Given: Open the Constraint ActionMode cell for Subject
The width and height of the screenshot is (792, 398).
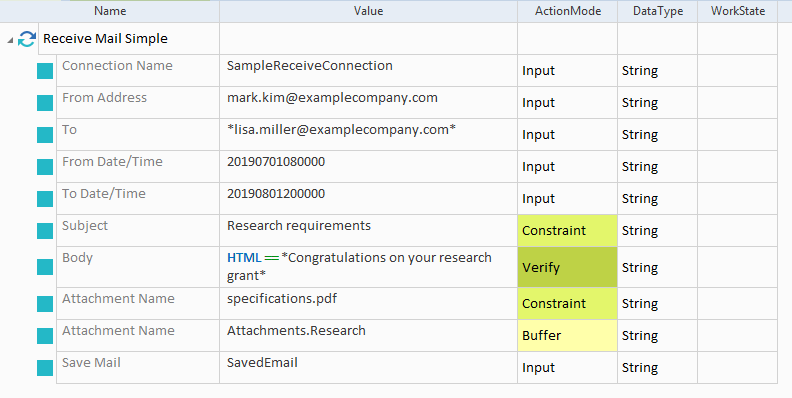Looking at the screenshot, I should click(567, 231).
